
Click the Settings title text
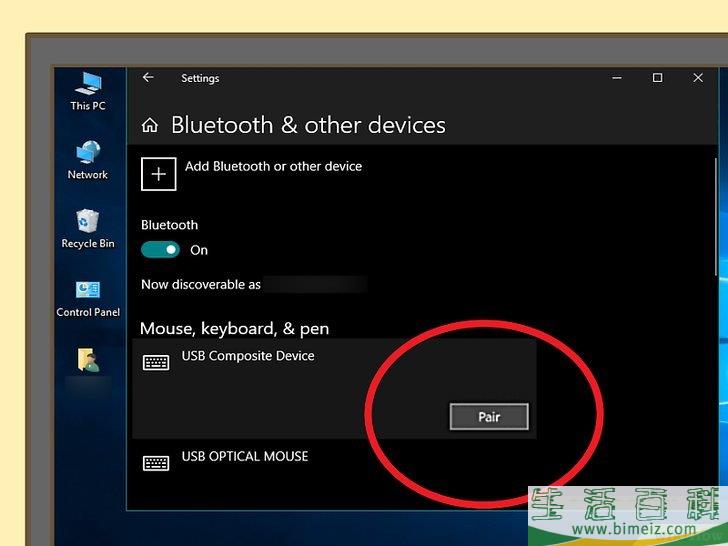point(200,78)
